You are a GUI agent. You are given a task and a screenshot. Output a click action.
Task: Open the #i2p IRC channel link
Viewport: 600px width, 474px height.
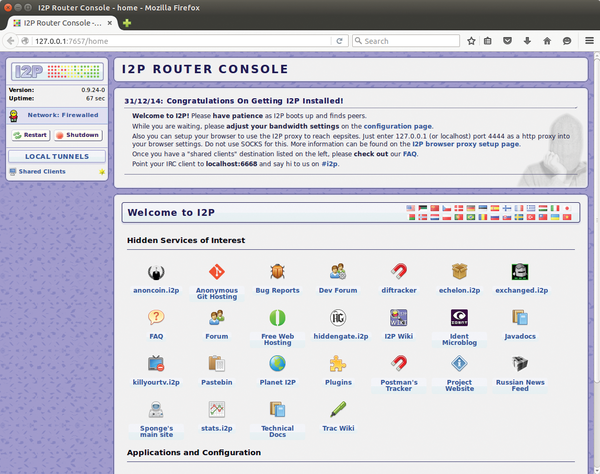pyautogui.click(x=329, y=164)
